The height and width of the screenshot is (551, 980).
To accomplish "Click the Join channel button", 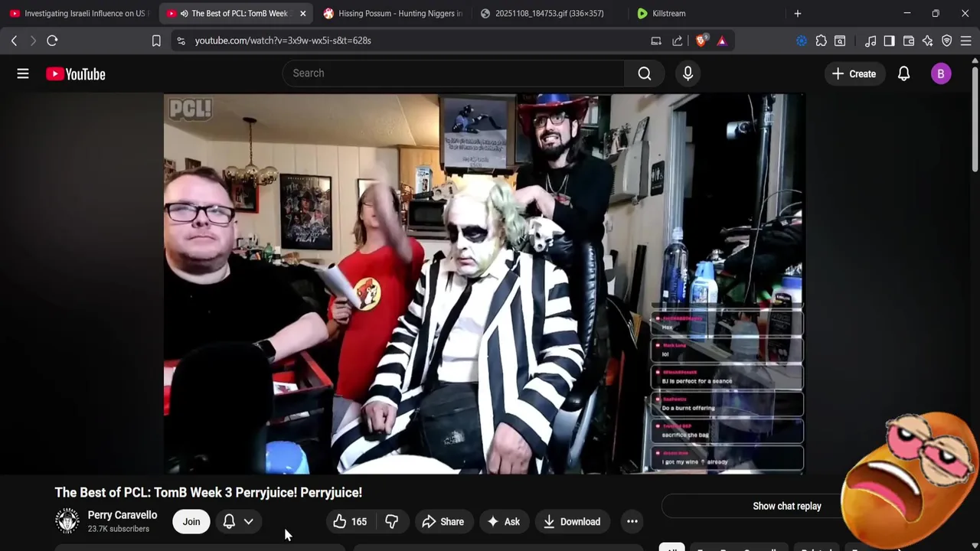I will [x=191, y=522].
